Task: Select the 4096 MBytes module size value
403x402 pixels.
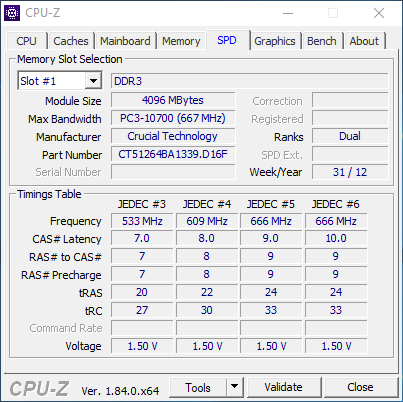Action: point(173,100)
